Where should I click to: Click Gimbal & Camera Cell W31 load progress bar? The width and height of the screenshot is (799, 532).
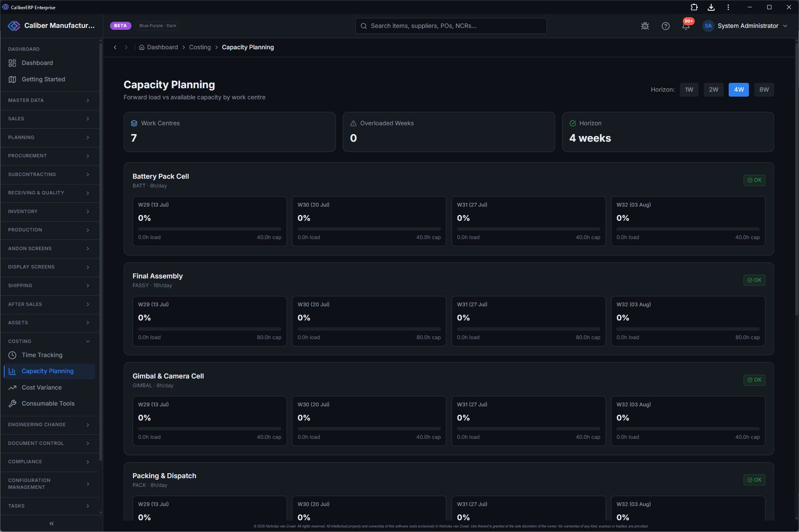pyautogui.click(x=528, y=429)
